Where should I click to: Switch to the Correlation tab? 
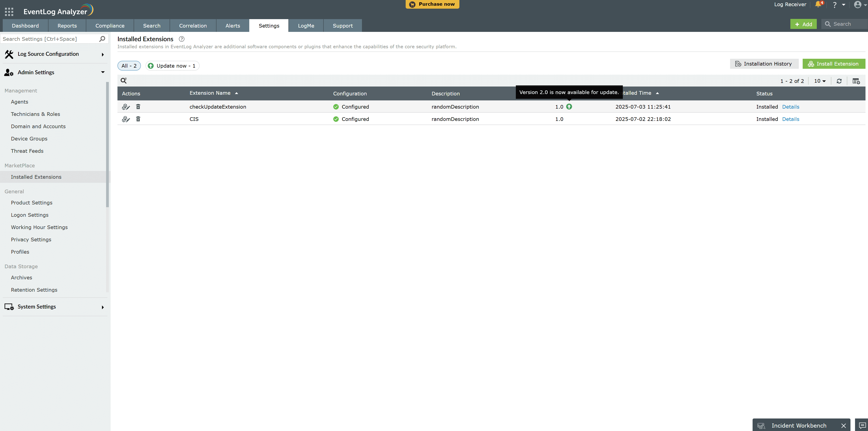[x=193, y=26]
